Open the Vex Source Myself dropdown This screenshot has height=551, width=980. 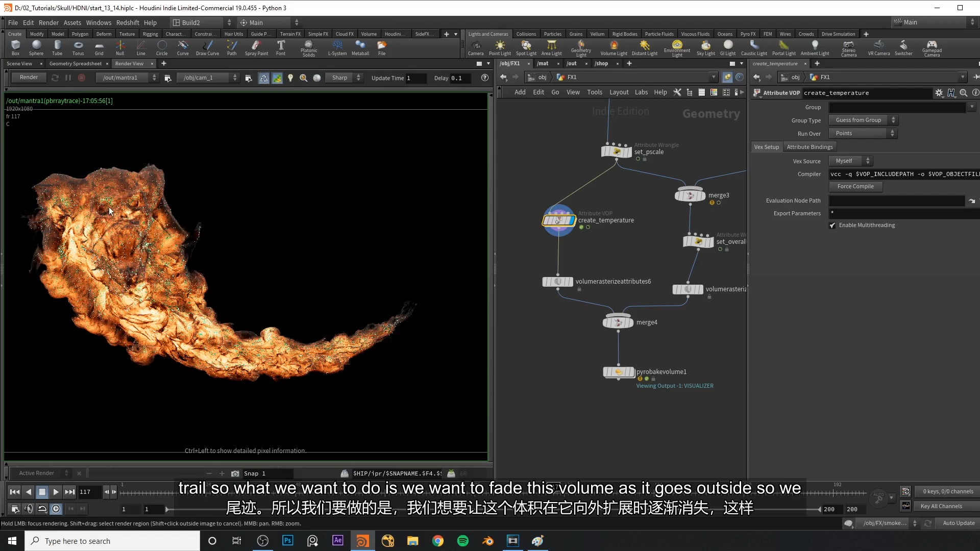click(x=851, y=161)
